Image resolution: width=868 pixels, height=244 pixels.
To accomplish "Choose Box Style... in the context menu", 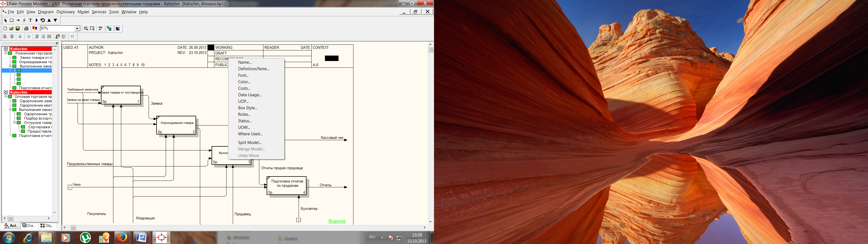I will pyautogui.click(x=256, y=108).
